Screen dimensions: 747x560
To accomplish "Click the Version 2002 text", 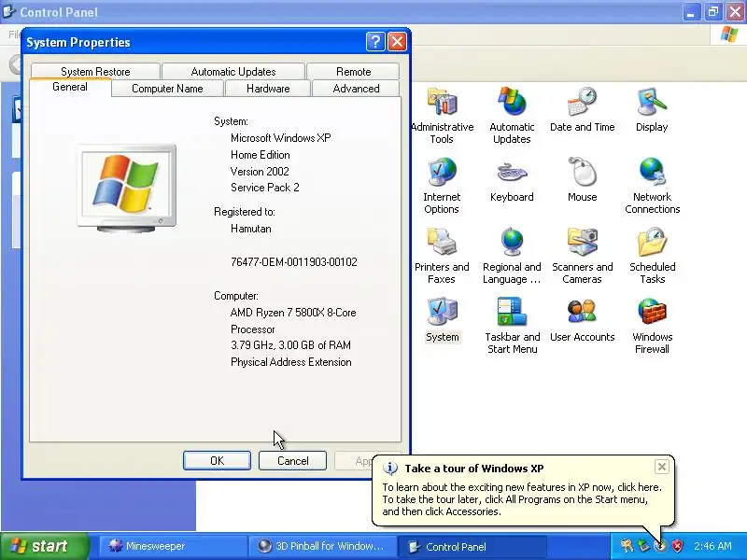I will click(x=260, y=172).
